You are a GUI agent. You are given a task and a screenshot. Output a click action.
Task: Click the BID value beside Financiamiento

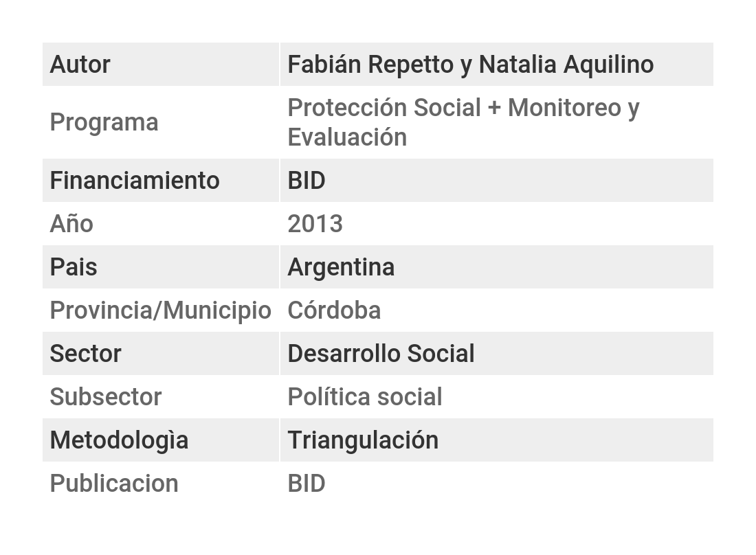[307, 181]
